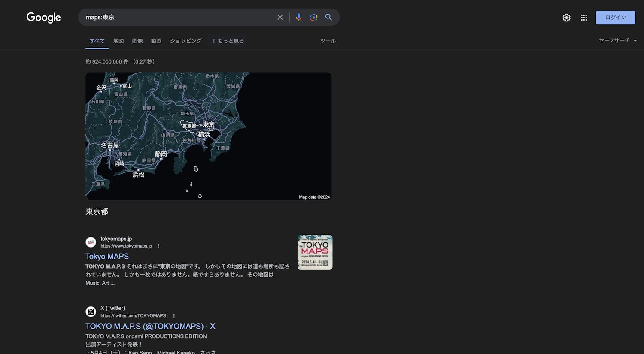Image resolution: width=644 pixels, height=354 pixels.
Task: Click the tokyomaps.jp site name
Action: [x=116, y=239]
